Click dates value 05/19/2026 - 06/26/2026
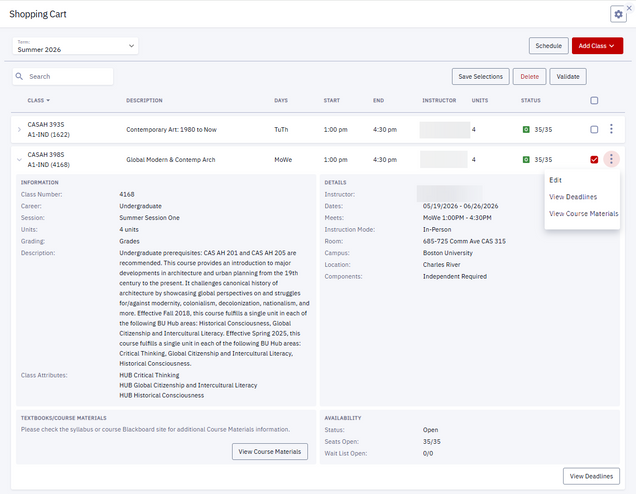 coord(460,206)
